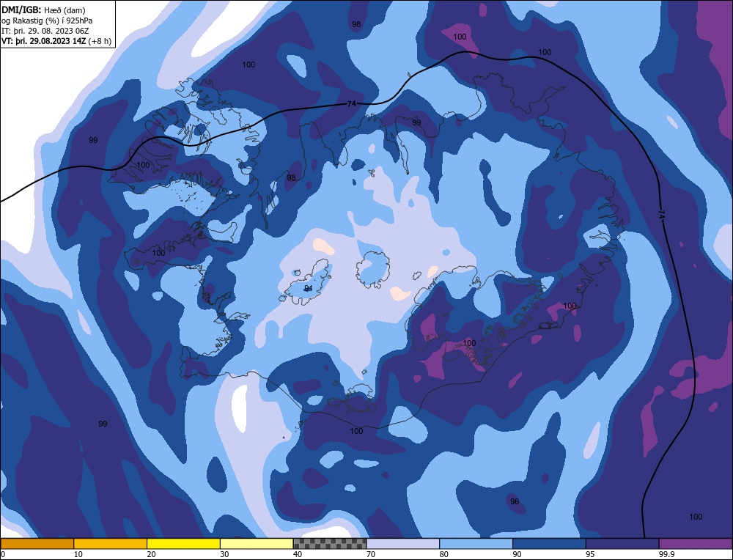Image resolution: width=733 pixels, height=560 pixels.
Task: Click the light blue 80–90 legend swatch
Action: point(476,543)
